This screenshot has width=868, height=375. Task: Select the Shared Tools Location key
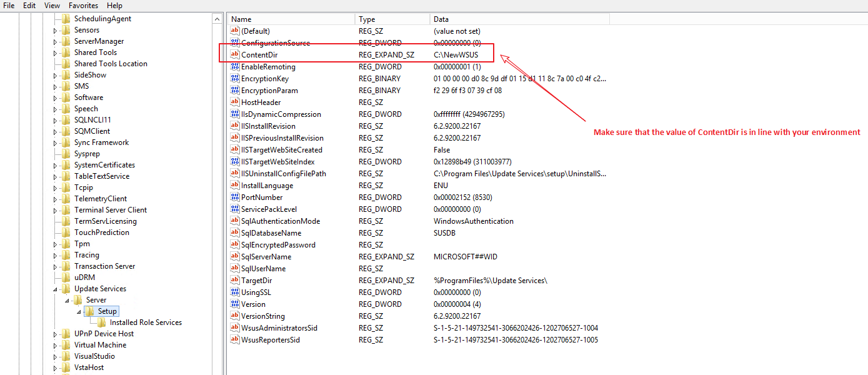tap(111, 64)
